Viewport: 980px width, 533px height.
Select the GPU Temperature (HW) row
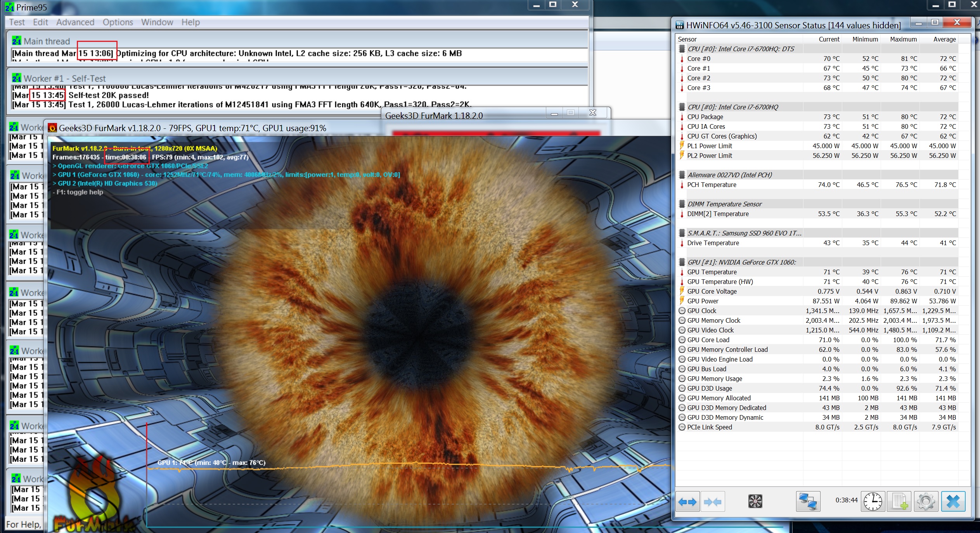point(817,282)
